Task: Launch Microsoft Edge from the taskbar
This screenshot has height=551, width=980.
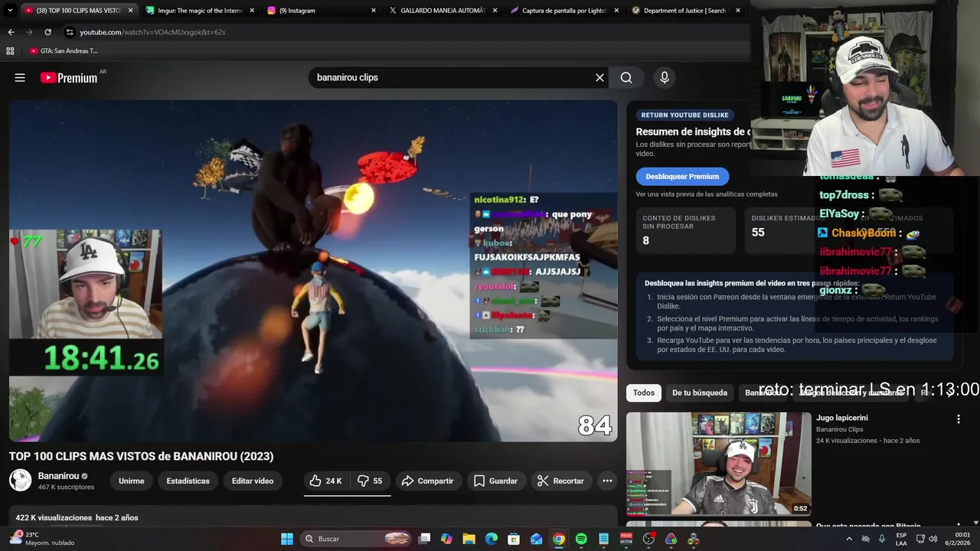Action: (x=492, y=539)
